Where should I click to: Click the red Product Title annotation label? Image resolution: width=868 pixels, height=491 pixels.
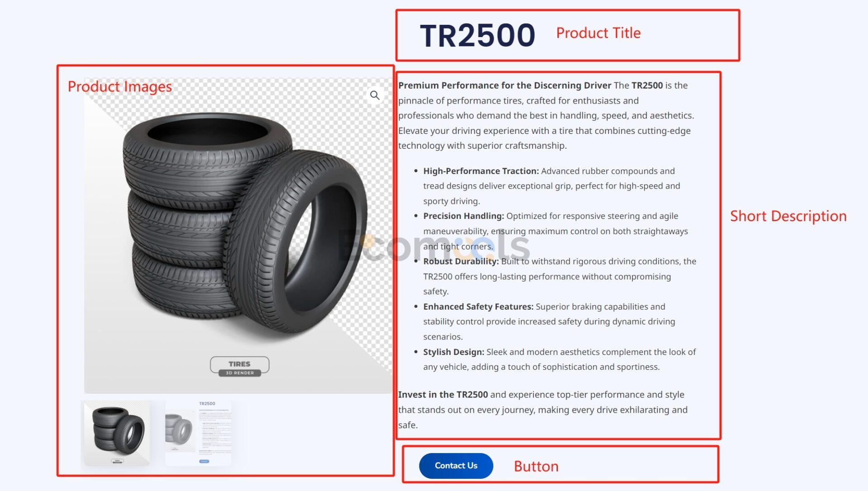click(x=598, y=33)
